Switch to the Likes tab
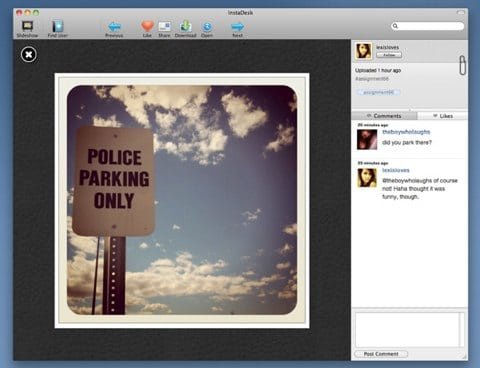The height and width of the screenshot is (368, 480). [x=443, y=116]
